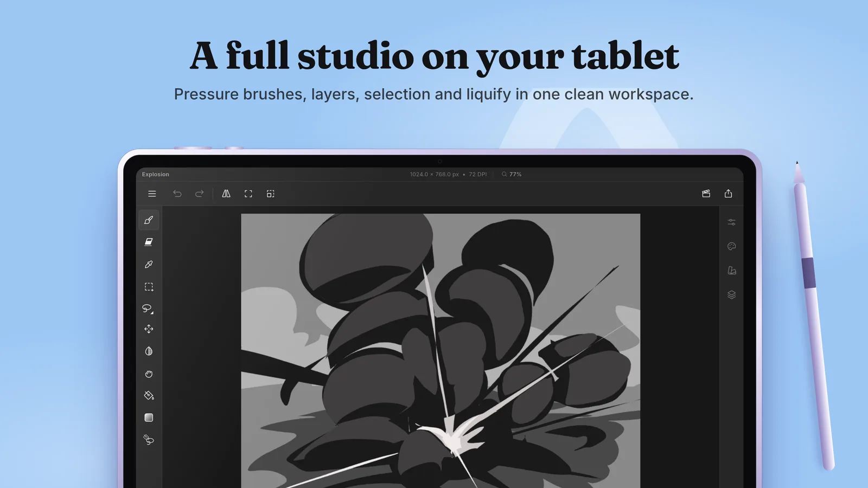Toggle the flip canvas mirror icon
Viewport: 868px width, 488px height.
point(226,194)
